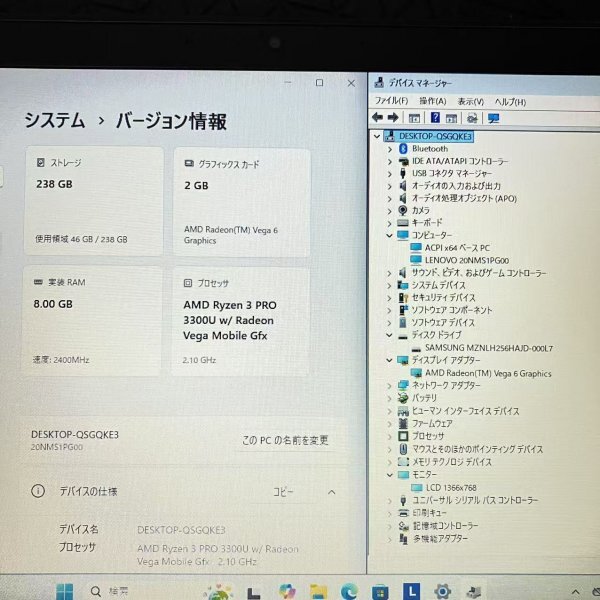Select サウンド、ビデオ、およびゲーム コントローラー row
Viewport: 600px width, 600px height.
click(x=479, y=273)
